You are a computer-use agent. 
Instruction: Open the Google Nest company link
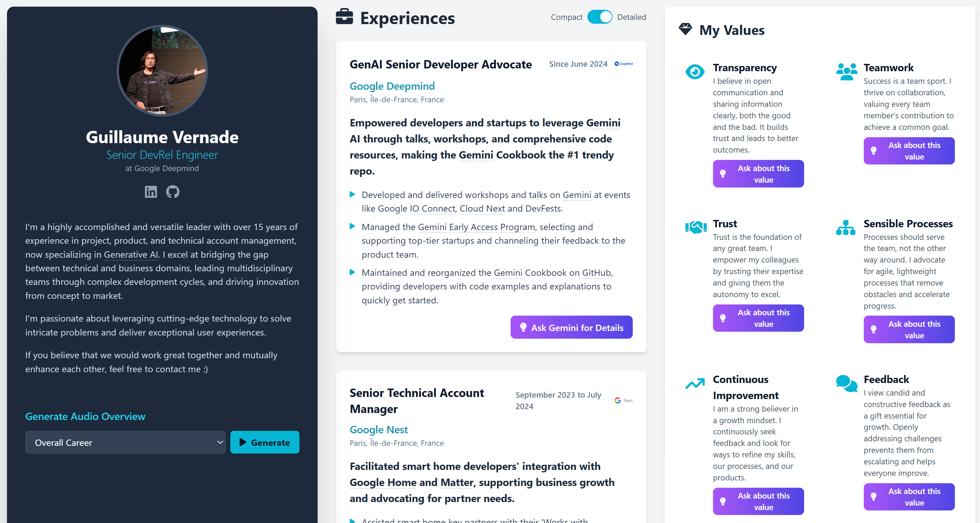click(x=379, y=430)
